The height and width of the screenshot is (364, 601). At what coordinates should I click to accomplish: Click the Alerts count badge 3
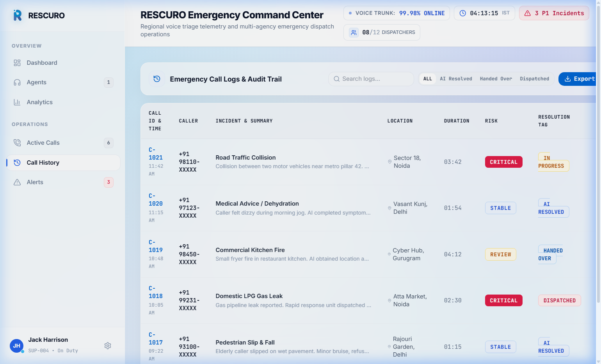(108, 182)
